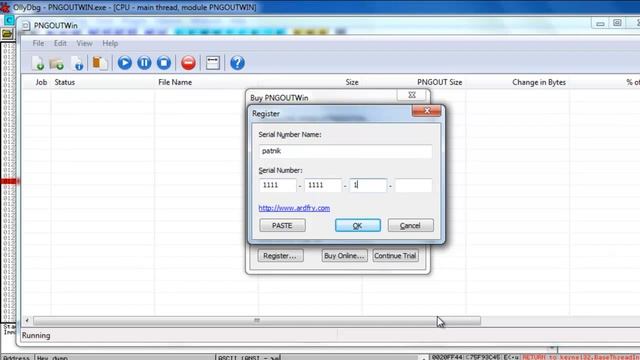
Task: Open help with the blue question mark icon
Action: (237, 63)
